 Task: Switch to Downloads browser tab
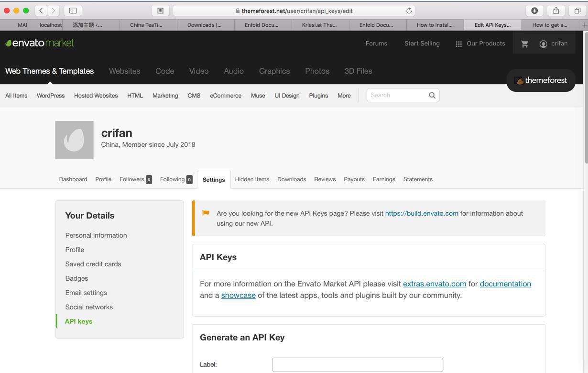coord(205,25)
